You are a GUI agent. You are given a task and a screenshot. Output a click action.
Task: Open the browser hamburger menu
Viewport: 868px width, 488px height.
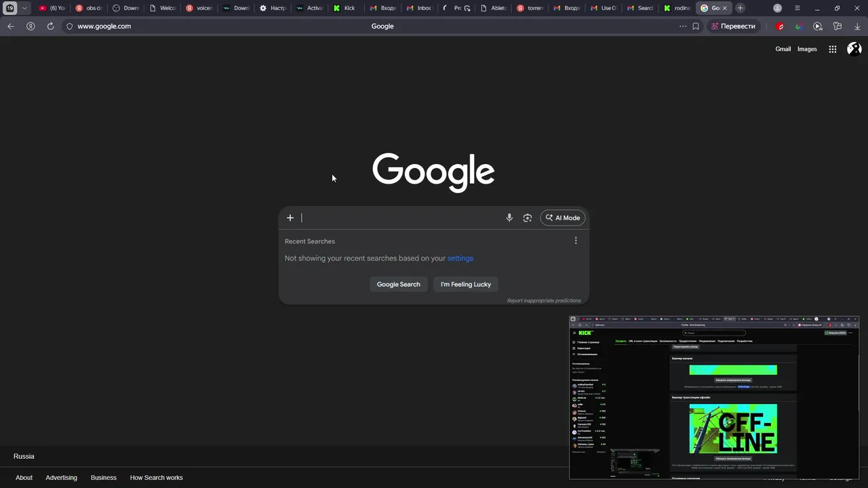(x=797, y=8)
